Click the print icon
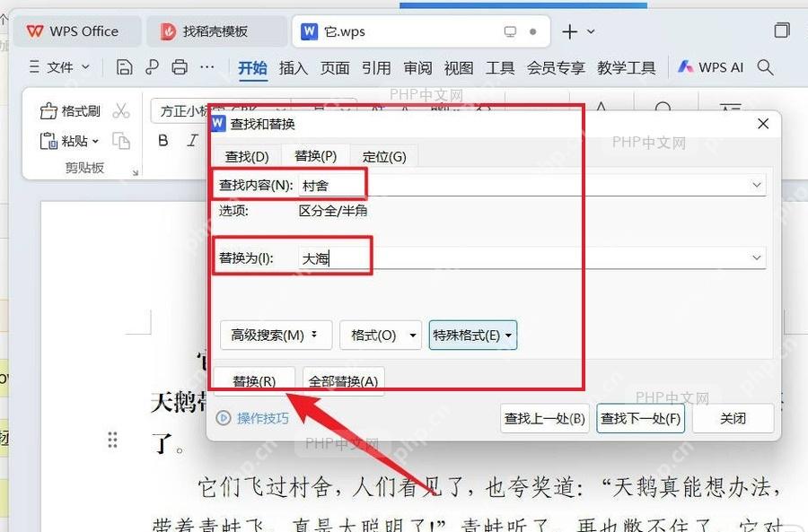 pos(180,67)
